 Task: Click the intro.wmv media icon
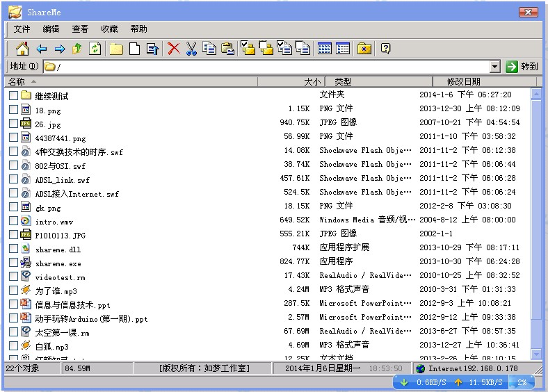click(x=26, y=221)
